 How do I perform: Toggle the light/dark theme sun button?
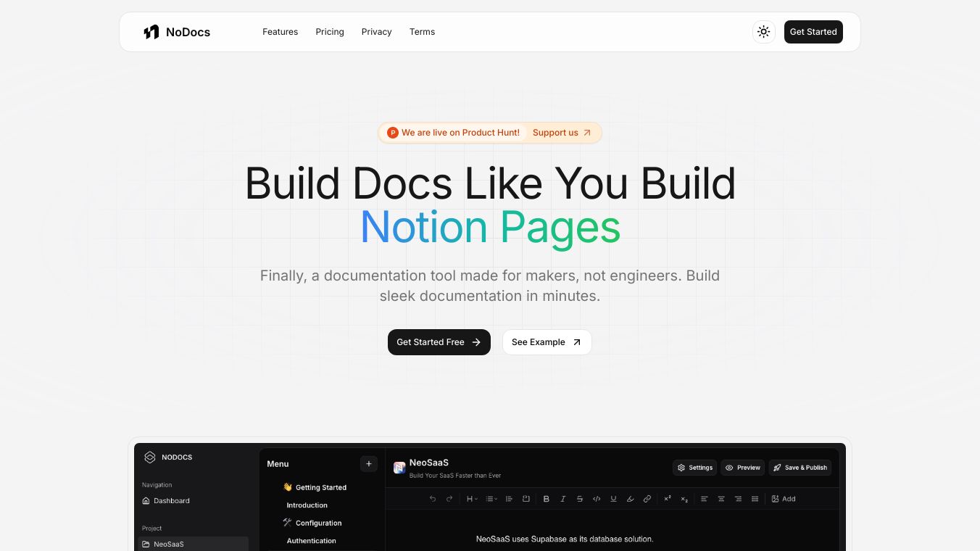click(x=763, y=32)
